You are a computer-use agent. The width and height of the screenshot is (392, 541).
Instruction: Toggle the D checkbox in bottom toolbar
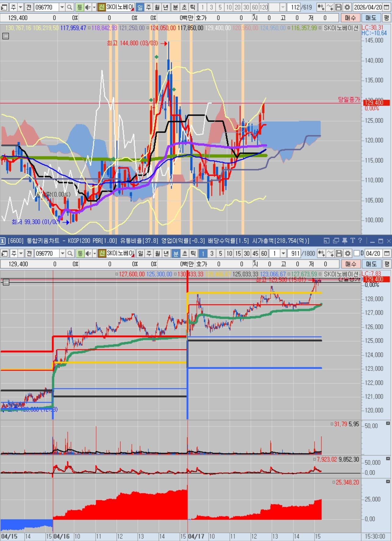pos(357,253)
